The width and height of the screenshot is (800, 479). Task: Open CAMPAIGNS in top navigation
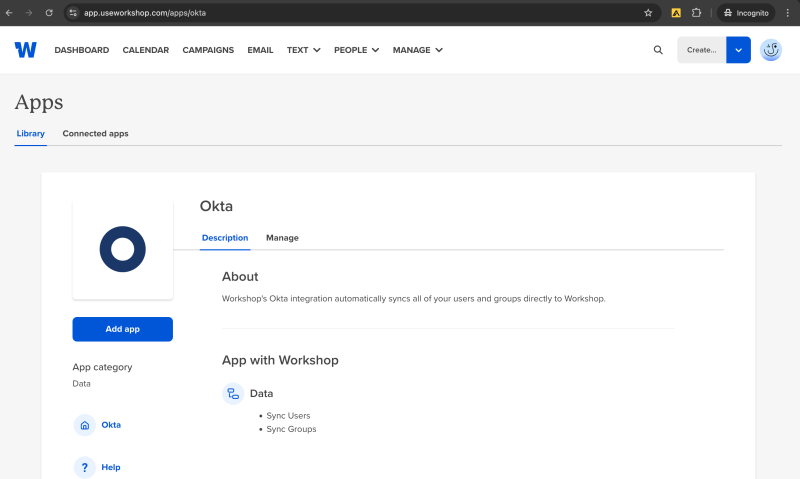point(208,50)
